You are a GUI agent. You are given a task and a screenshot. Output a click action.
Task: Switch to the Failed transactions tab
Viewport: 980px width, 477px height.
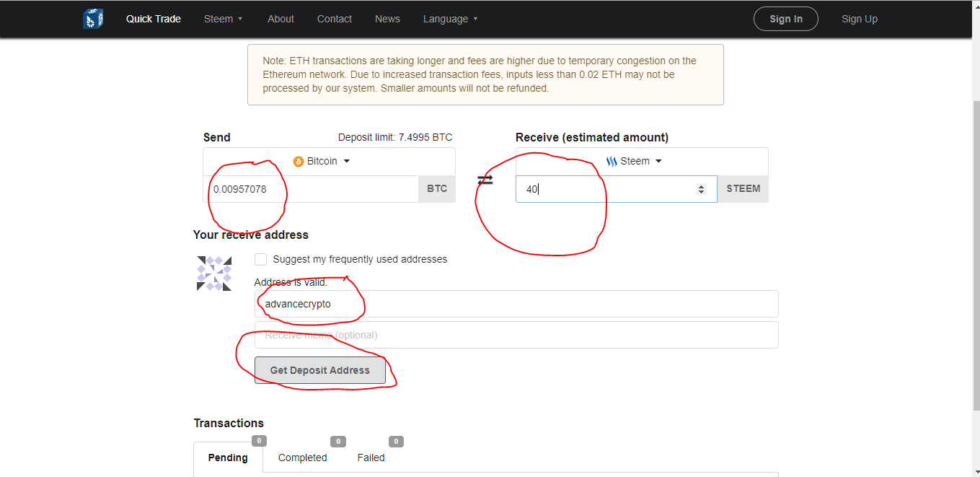click(371, 458)
